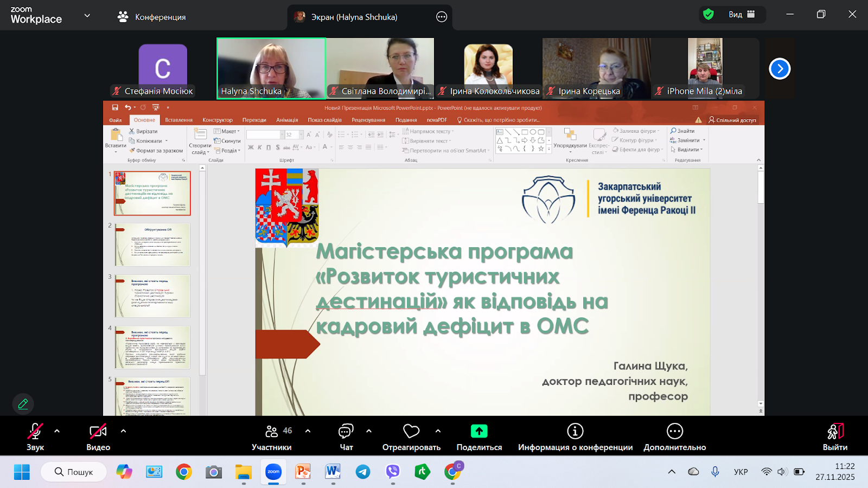Open Telegram from the taskbar
Viewport: 868px width, 488px height.
coord(363,472)
